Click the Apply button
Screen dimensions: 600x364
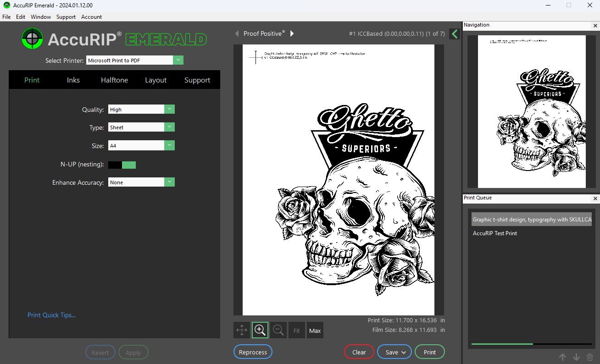click(x=133, y=353)
